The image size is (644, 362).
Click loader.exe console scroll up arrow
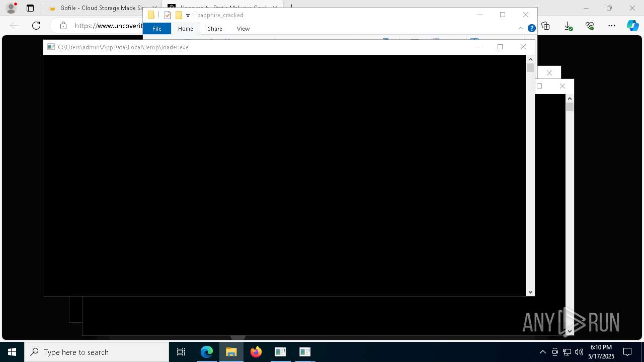click(x=530, y=59)
